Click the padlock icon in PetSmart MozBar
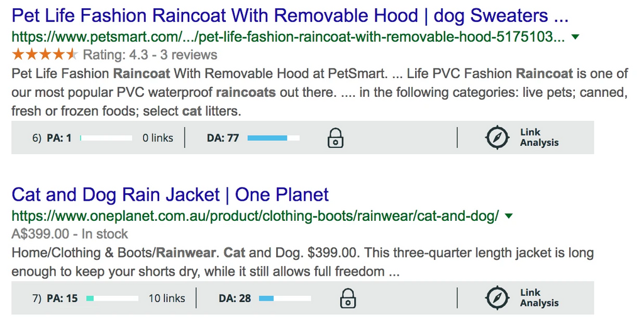This screenshot has height=326, width=644. (x=336, y=138)
